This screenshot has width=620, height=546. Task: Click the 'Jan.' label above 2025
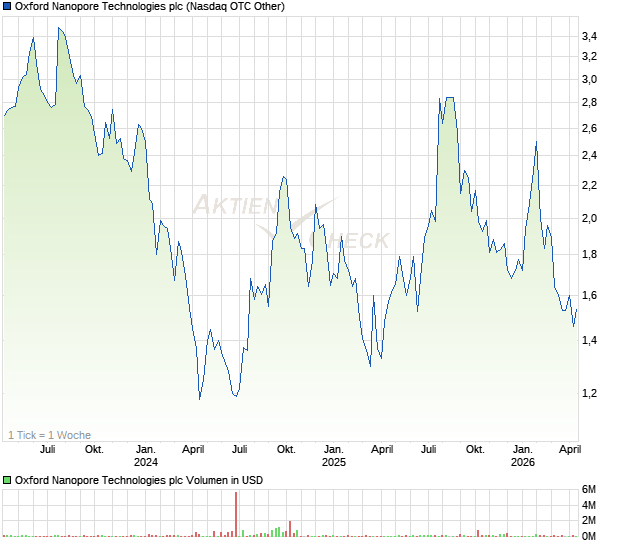pyautogui.click(x=334, y=450)
